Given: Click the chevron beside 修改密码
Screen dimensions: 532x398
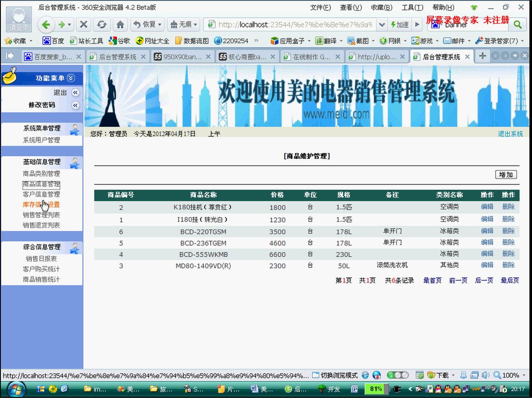Looking at the screenshot, I should pyautogui.click(x=75, y=105).
